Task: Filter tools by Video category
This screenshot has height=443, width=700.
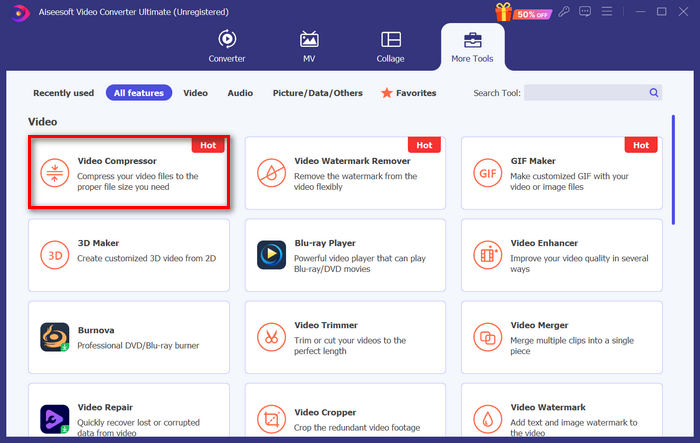Action: (196, 93)
